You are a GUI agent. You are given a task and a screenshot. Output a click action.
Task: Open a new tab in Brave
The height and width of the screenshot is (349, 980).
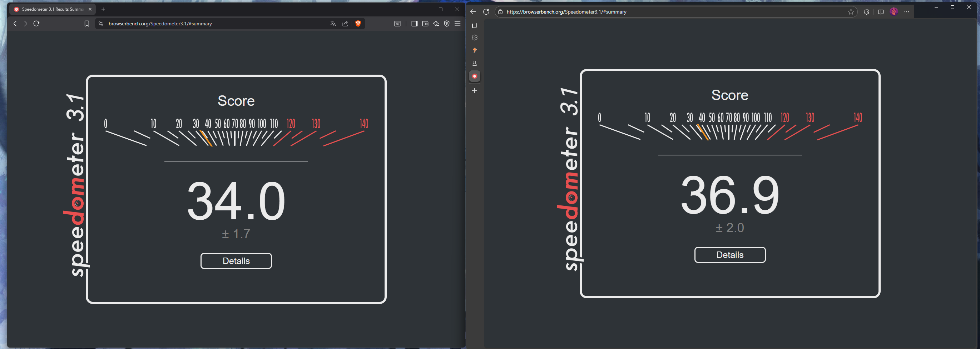[x=103, y=9]
